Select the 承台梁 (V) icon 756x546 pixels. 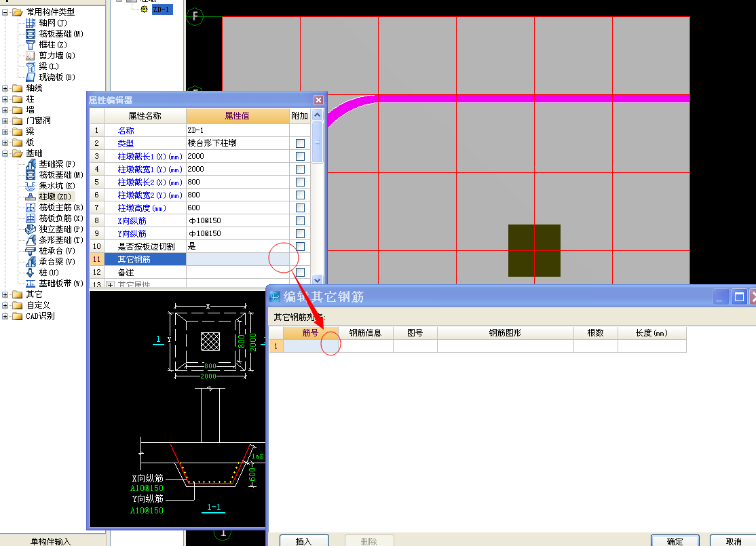click(31, 262)
